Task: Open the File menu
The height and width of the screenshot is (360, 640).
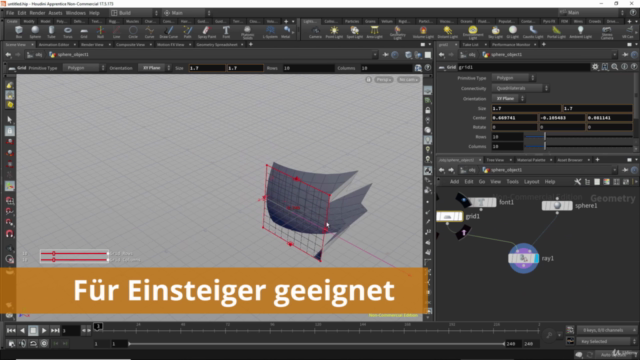Action: [x=10, y=13]
